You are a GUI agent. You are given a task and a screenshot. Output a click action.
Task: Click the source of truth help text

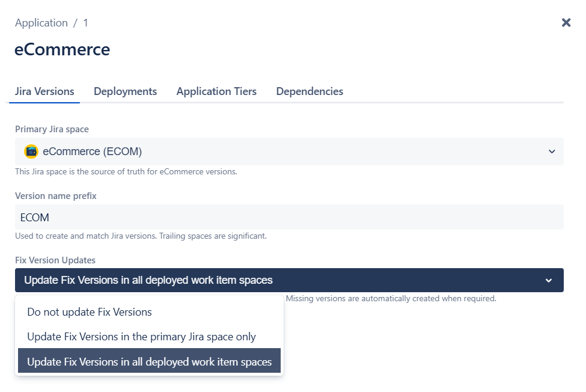(x=126, y=171)
